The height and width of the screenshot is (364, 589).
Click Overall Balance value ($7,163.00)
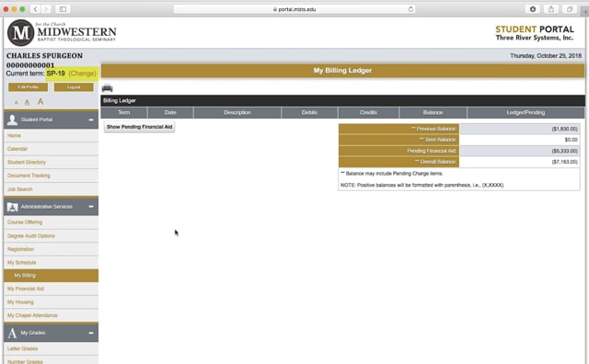(x=564, y=162)
